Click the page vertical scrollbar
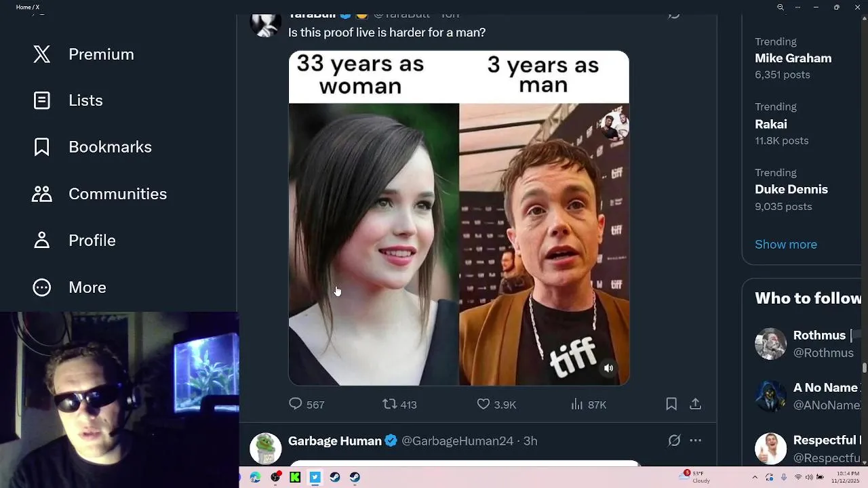 [x=865, y=367]
